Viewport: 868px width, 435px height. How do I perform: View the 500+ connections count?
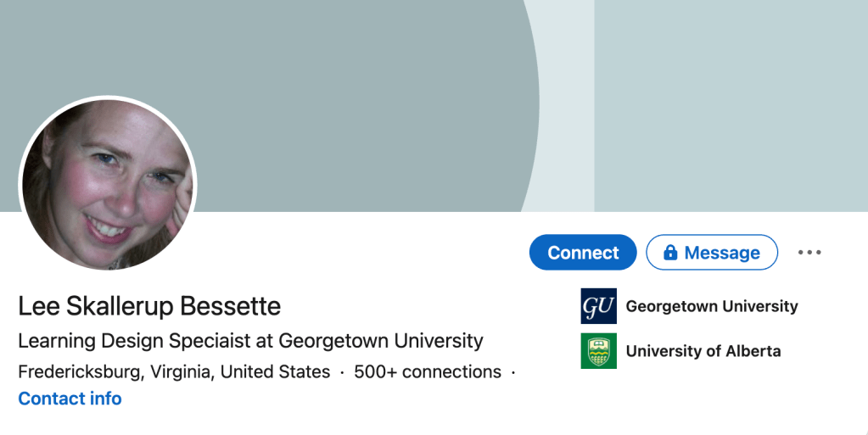[428, 371]
